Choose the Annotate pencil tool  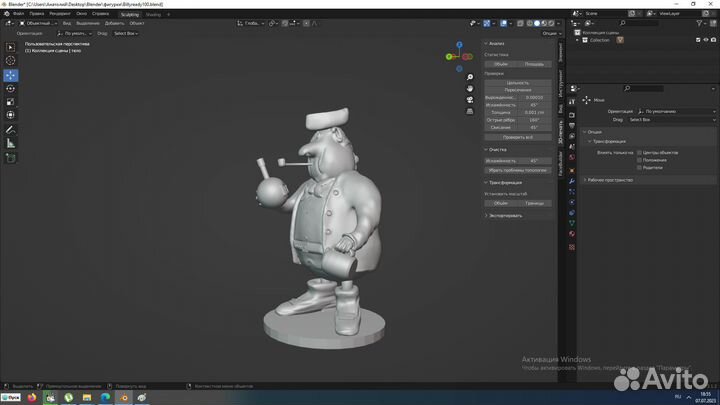(x=11, y=130)
